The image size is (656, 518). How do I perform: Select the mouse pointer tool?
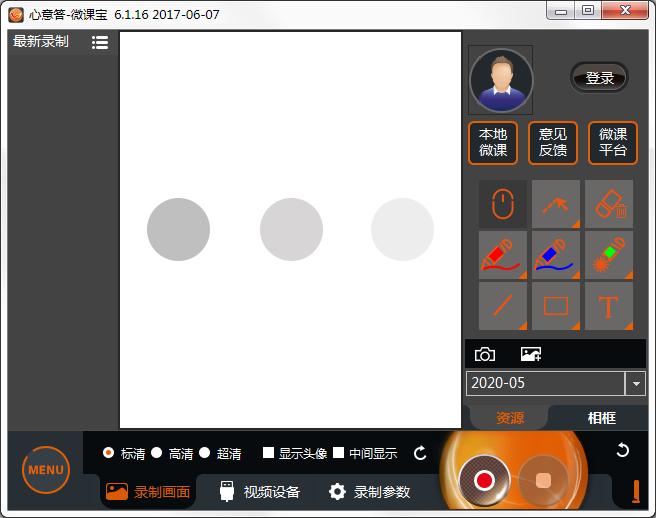502,205
